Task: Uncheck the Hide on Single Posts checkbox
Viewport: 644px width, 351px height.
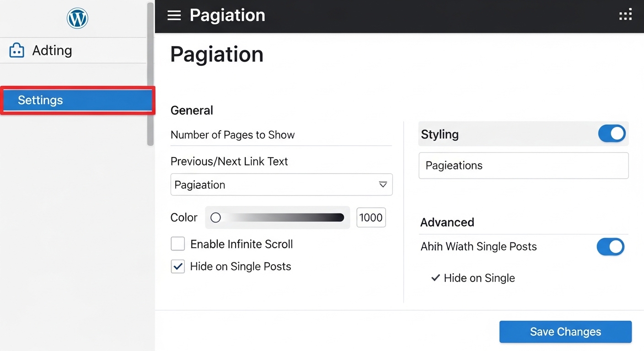Action: 177,266
